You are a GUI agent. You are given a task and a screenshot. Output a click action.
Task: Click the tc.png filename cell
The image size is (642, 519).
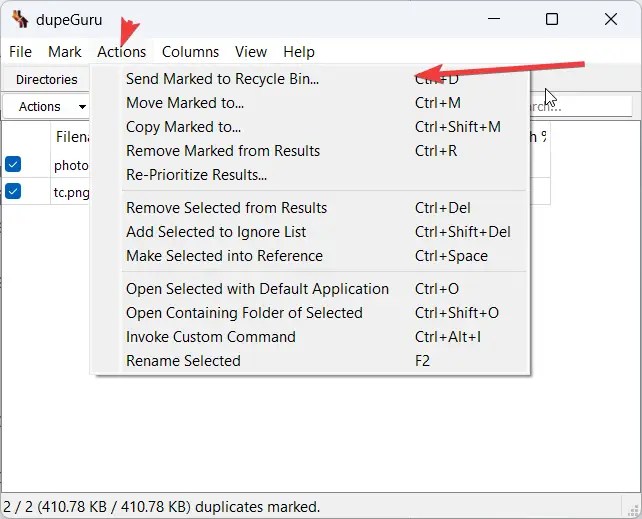click(71, 192)
